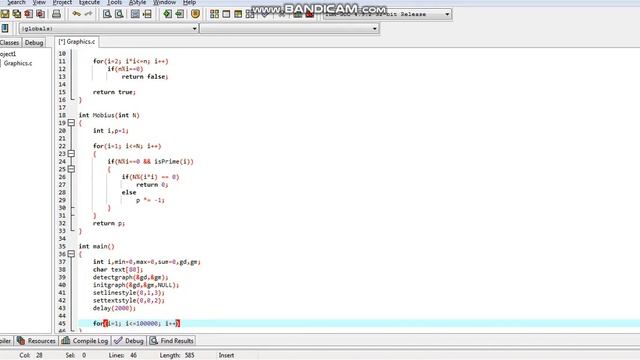Click the Save file toolbar icon
Viewport: 640px width, 360px height.
click(5, 14)
